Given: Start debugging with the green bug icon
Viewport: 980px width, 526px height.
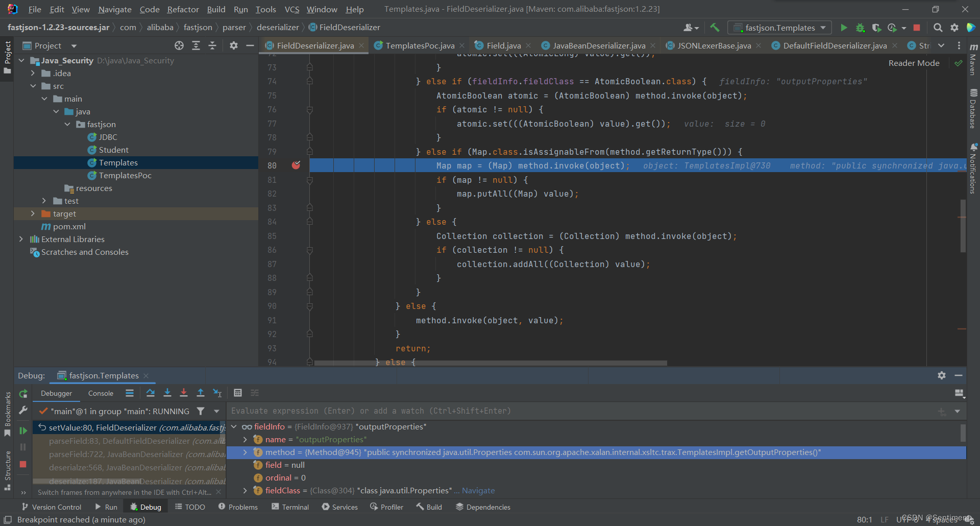Looking at the screenshot, I should click(860, 28).
